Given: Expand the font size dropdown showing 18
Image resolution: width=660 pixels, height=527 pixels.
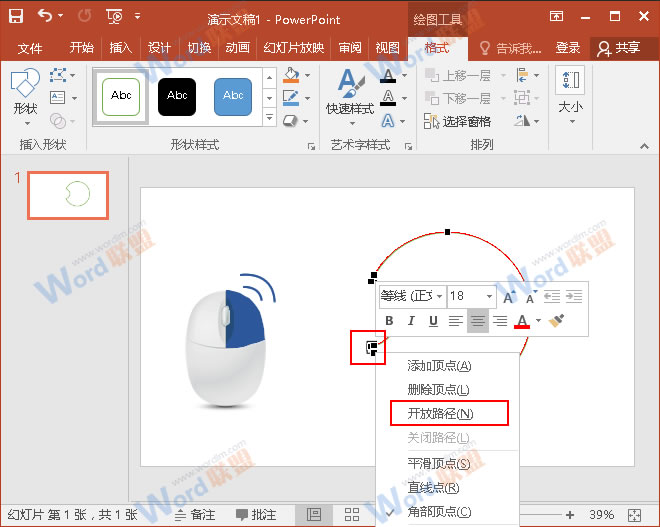Looking at the screenshot, I should pos(489,297).
